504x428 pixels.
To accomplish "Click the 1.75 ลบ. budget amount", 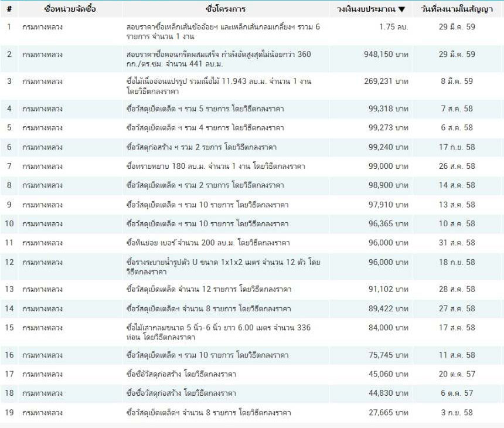I will (x=393, y=27).
